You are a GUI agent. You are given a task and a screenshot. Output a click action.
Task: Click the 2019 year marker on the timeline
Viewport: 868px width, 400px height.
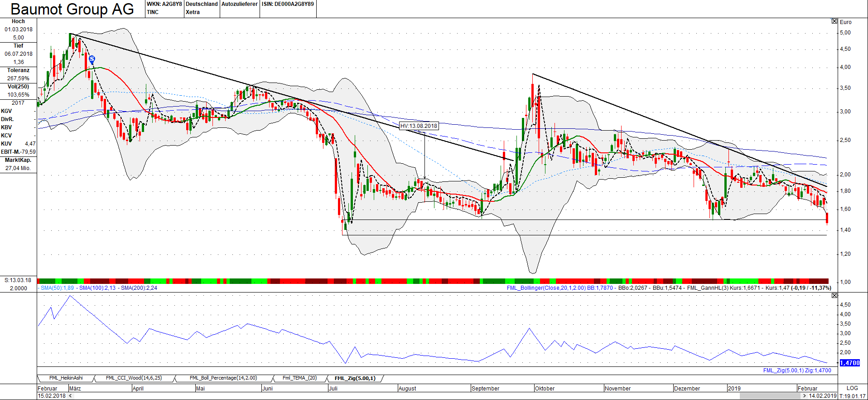point(734,389)
